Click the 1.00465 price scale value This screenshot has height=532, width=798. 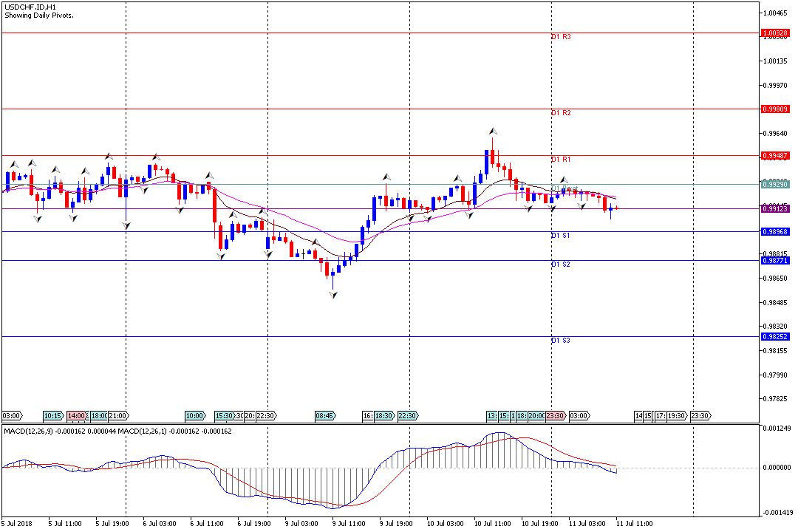[775, 13]
